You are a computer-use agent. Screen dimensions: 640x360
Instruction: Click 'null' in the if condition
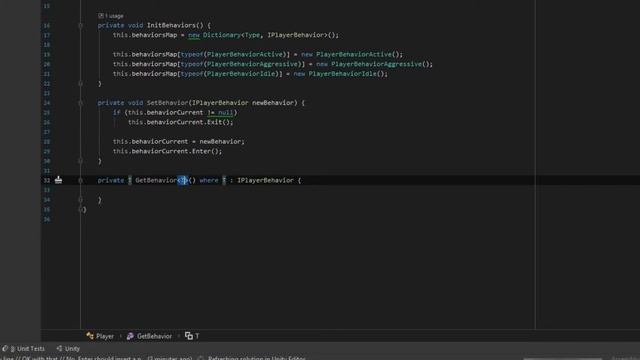point(225,113)
